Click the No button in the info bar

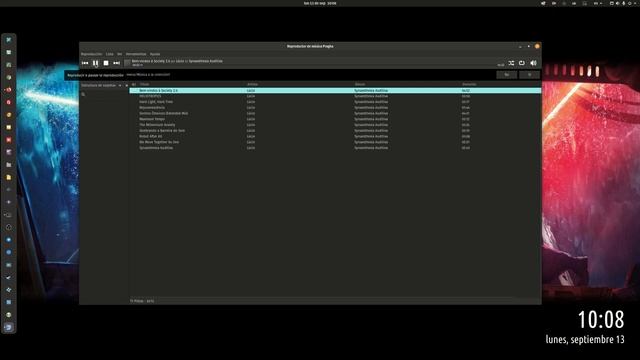[x=507, y=75]
